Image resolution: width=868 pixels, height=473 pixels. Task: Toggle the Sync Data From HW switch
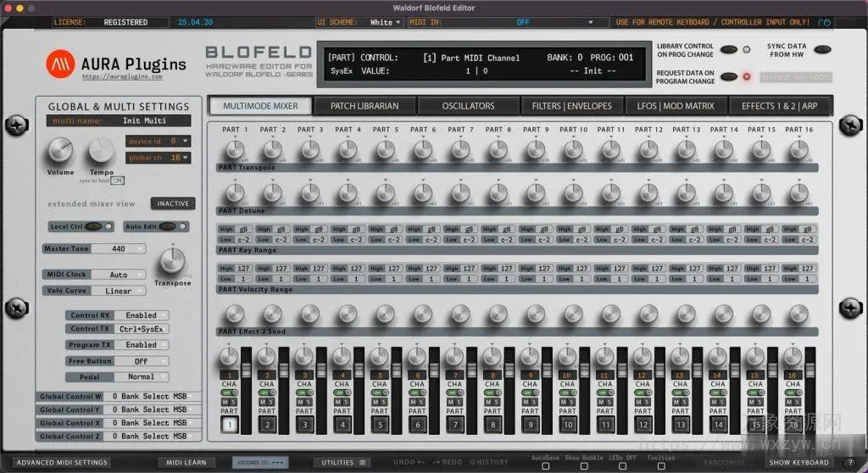pyautogui.click(x=822, y=50)
